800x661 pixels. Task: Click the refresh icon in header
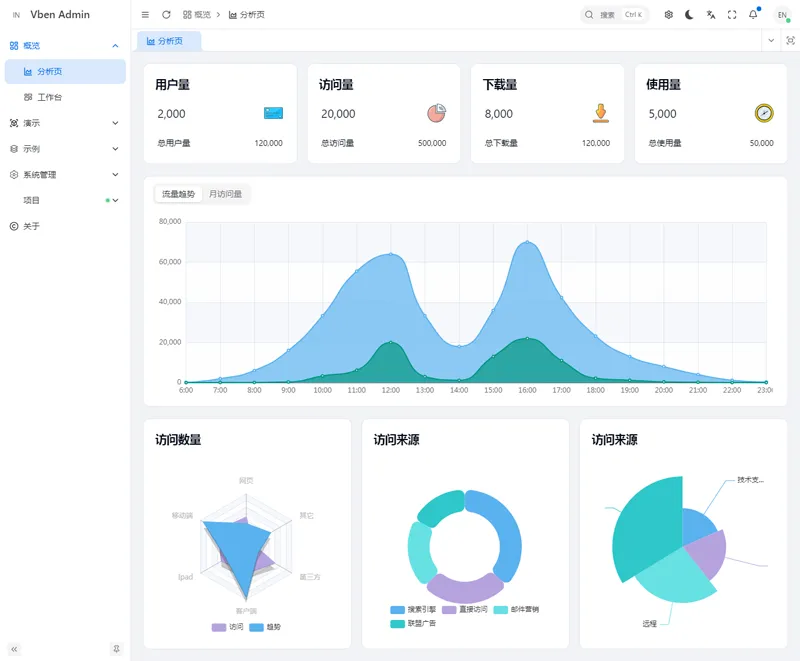tap(166, 15)
